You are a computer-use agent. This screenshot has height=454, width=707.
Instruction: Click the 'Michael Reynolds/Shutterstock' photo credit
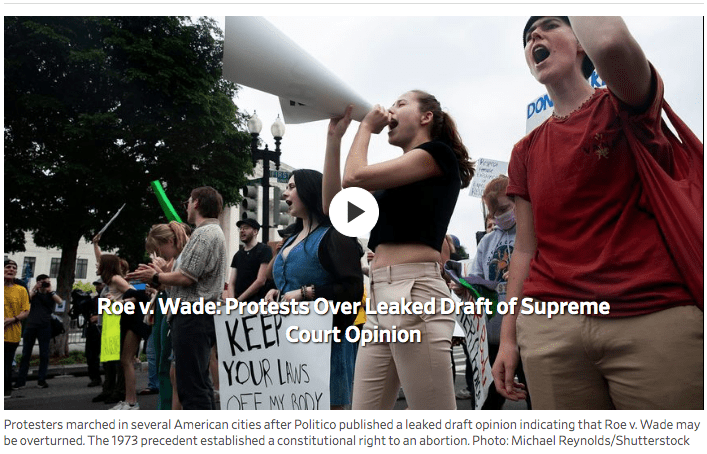(x=600, y=440)
